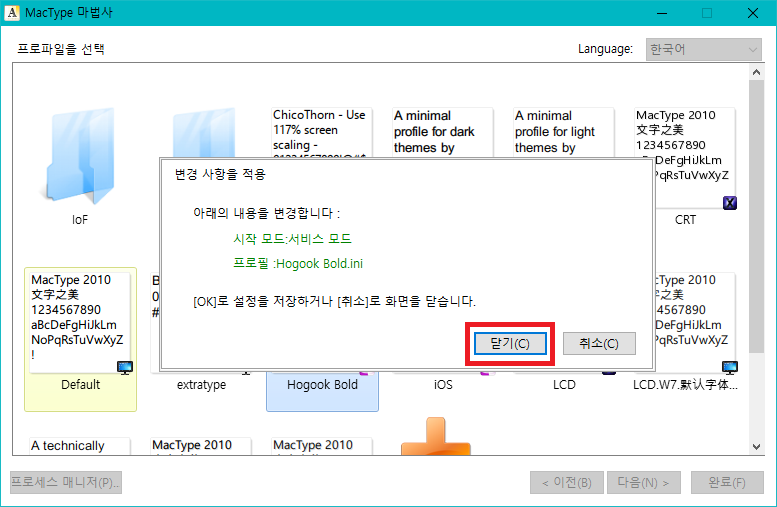Minimize the MacType wizard window
Image resolution: width=777 pixels, height=507 pixels.
[662, 13]
